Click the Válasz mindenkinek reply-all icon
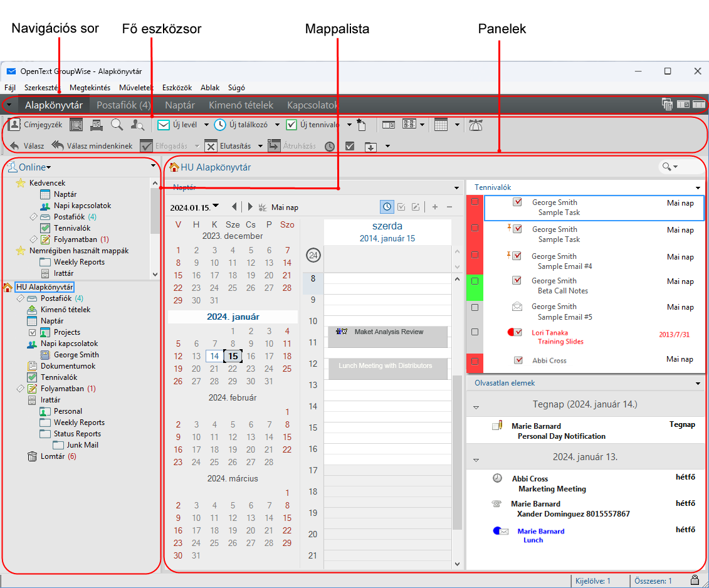 (58, 145)
